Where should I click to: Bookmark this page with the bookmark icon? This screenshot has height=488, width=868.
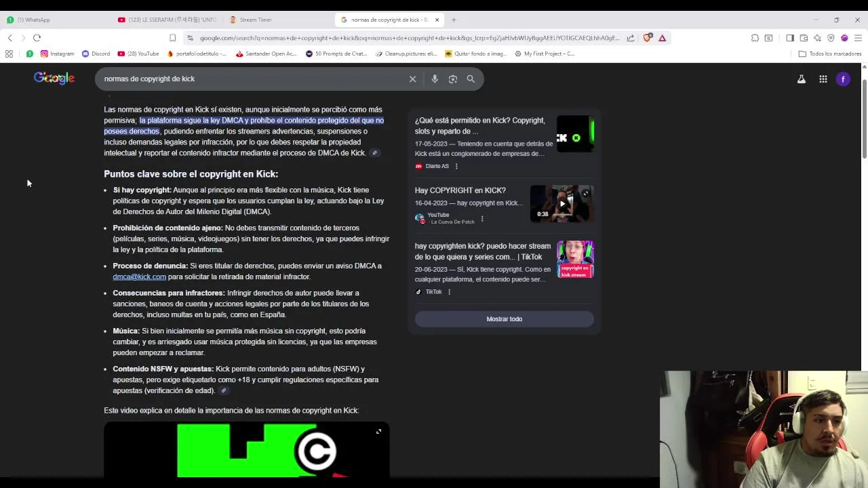(x=172, y=38)
